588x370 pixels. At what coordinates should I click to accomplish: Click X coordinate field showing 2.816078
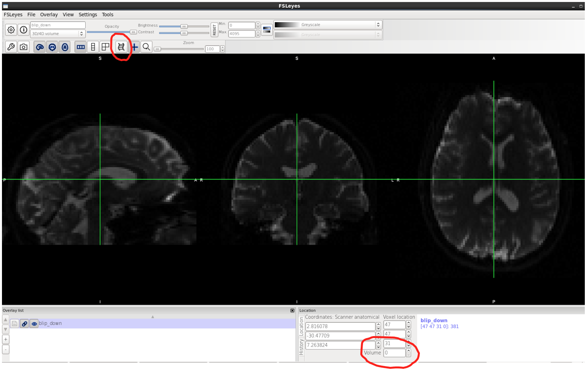340,326
